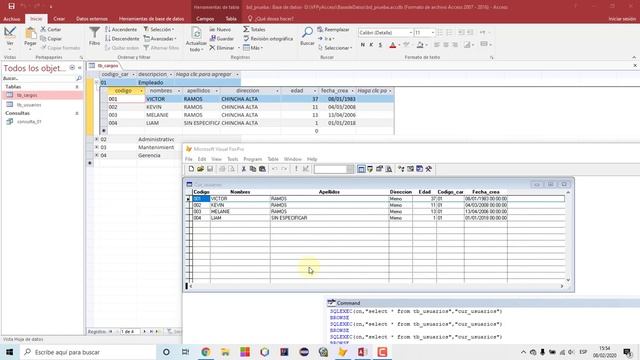The height and width of the screenshot is (360, 640).
Task: Toggle align text left
Action: point(437,45)
